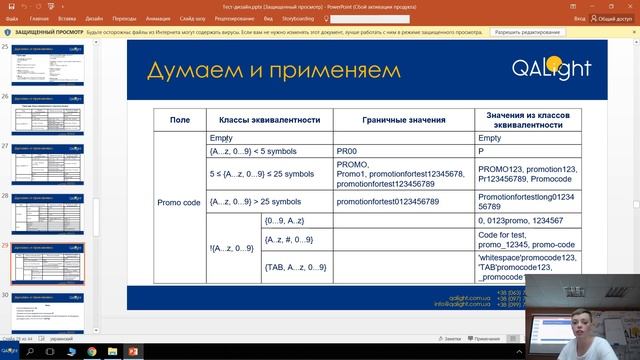Select slide 27 thumbnail
Image resolution: width=640 pixels, height=360 pixels.
tap(48, 164)
